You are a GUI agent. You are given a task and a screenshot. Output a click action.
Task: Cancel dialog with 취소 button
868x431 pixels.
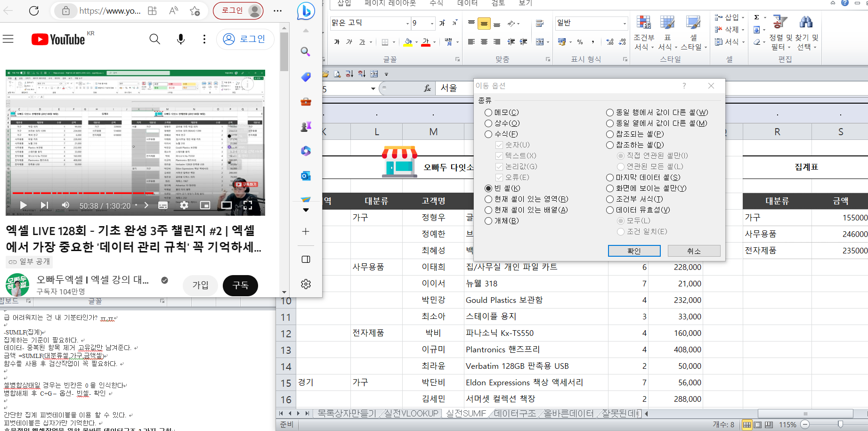click(x=694, y=251)
